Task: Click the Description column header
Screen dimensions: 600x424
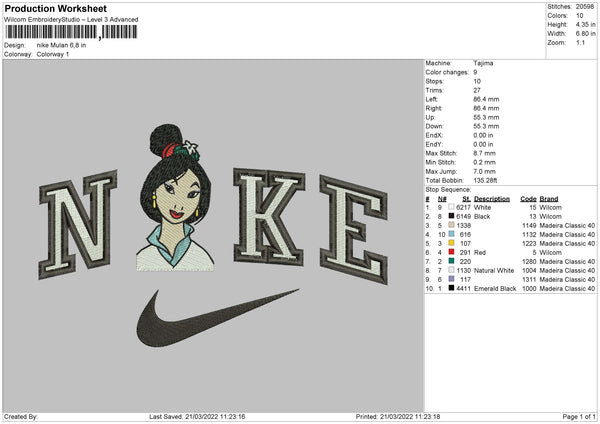Action: (x=491, y=197)
